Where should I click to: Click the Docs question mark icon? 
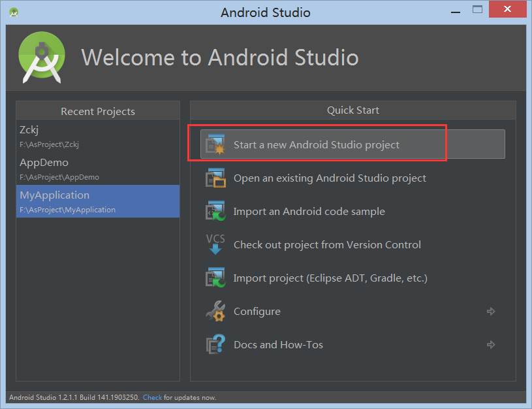(x=215, y=344)
